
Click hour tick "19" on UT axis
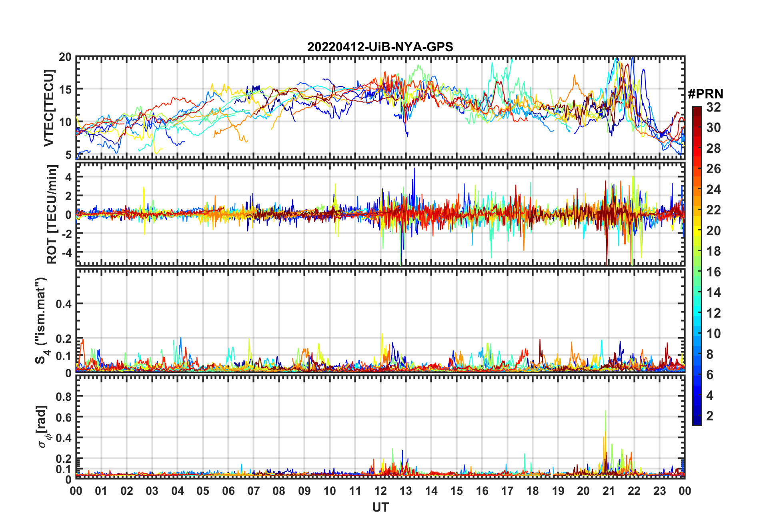pyautogui.click(x=558, y=491)
